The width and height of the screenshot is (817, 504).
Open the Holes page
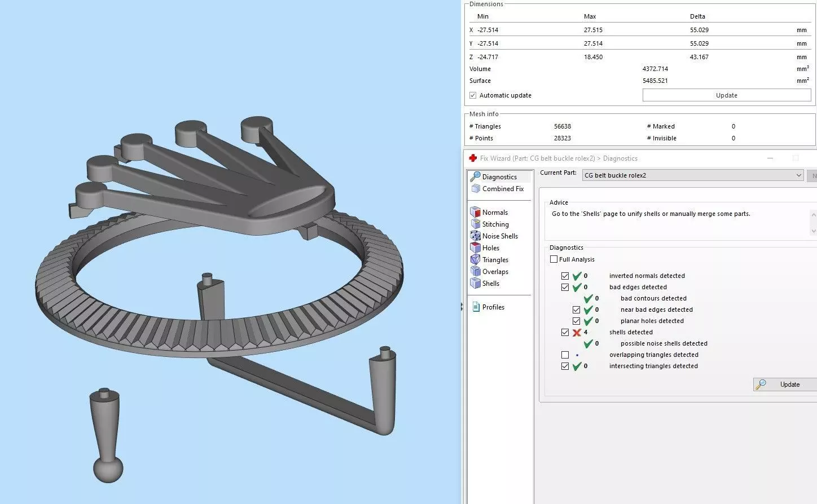491,248
